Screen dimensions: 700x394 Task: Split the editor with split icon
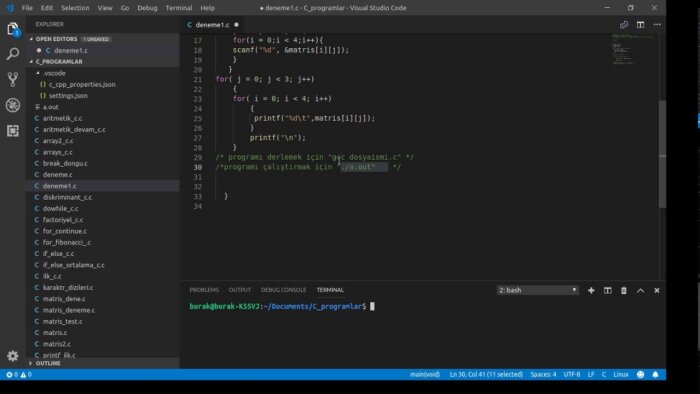click(x=640, y=25)
